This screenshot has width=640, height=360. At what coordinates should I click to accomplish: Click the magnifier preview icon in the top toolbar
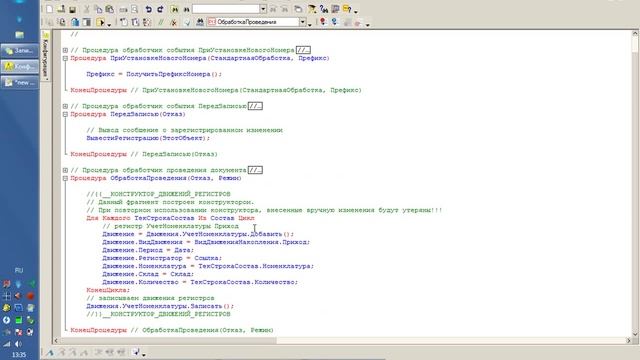(135, 9)
